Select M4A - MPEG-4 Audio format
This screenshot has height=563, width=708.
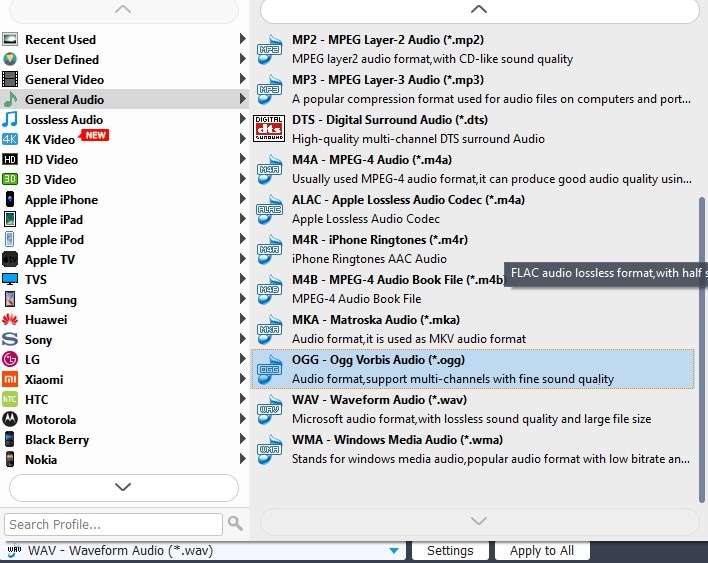(473, 169)
